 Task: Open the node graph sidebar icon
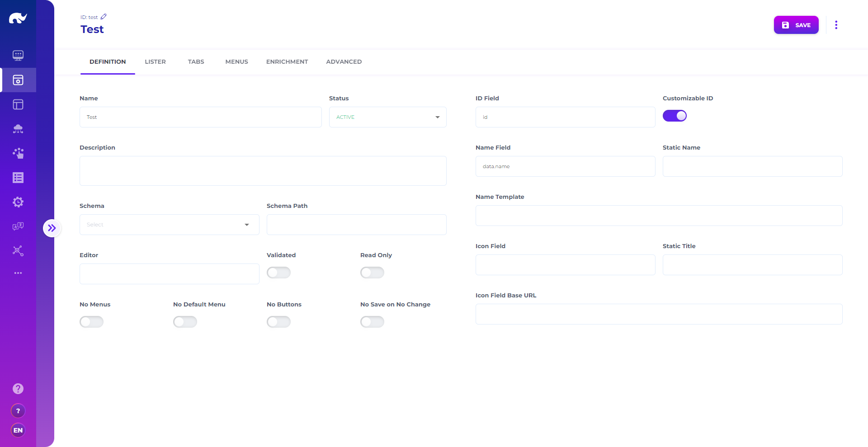pyautogui.click(x=18, y=251)
